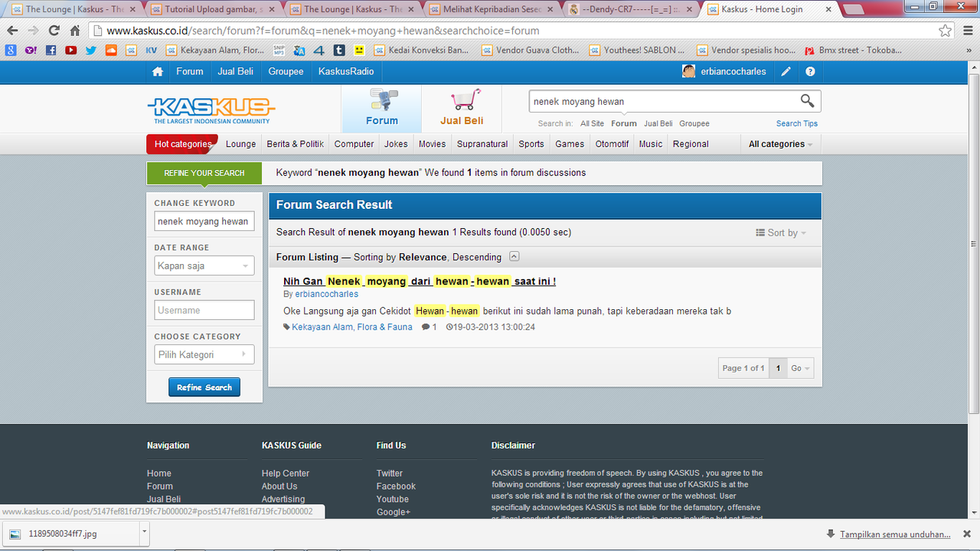Click the Refine Search button
Screen dimensions: 980x551
204,387
